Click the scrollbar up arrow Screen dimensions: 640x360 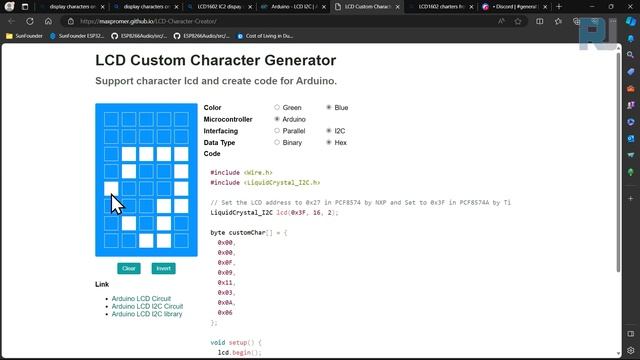point(618,48)
